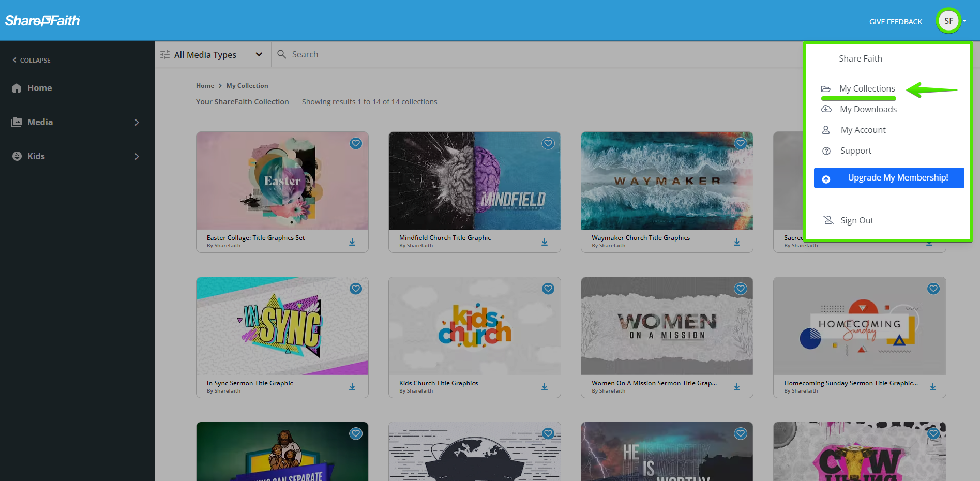
Task: Download Women On A Mission Sermon graphic
Action: (x=737, y=387)
